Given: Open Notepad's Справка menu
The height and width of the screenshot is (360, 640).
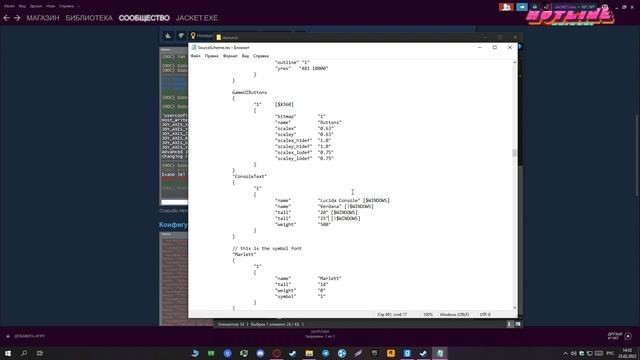Looking at the screenshot, I should click(261, 56).
